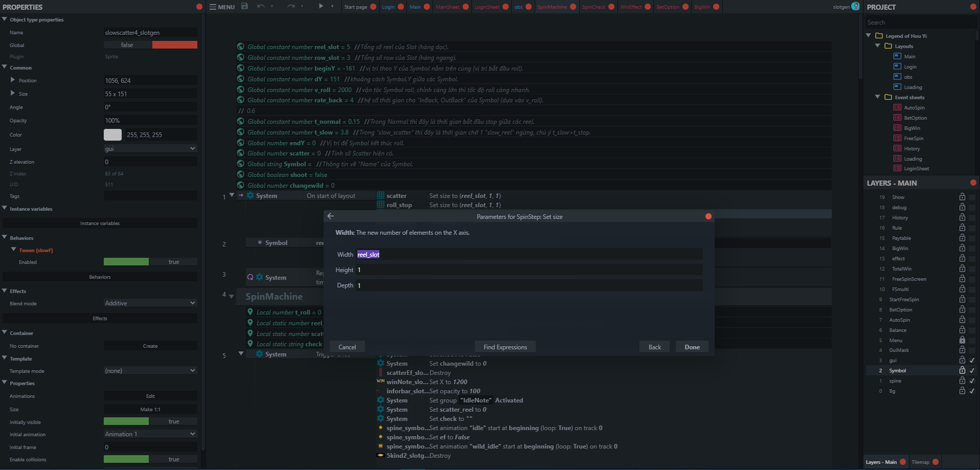Click the Height parameter field
The image size is (980, 470).
tap(529, 270)
